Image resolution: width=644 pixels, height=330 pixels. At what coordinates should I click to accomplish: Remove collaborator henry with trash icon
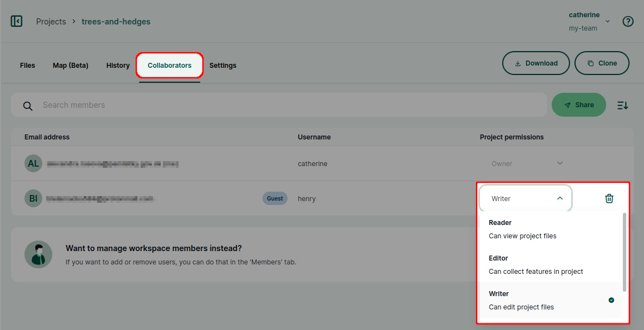pyautogui.click(x=609, y=199)
